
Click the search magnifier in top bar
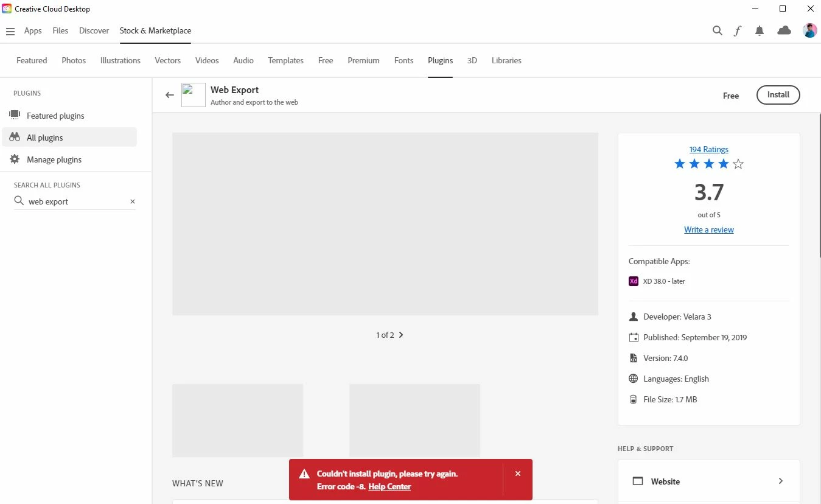coord(718,30)
